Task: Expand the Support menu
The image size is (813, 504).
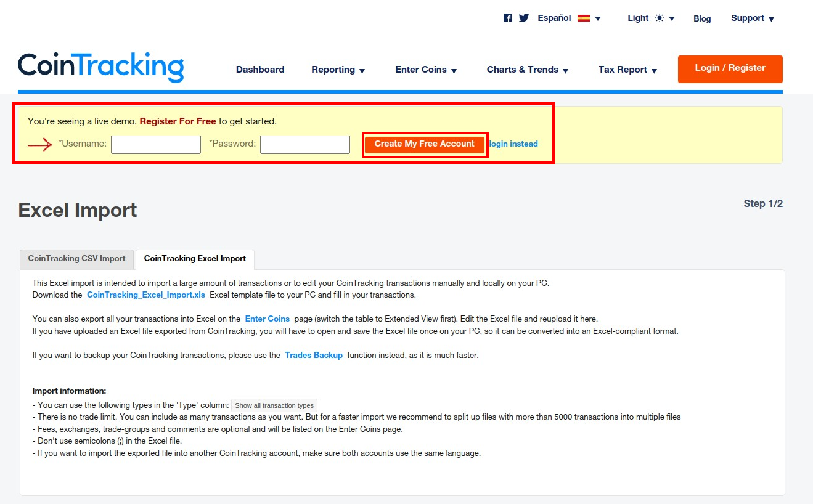Action: click(x=753, y=18)
